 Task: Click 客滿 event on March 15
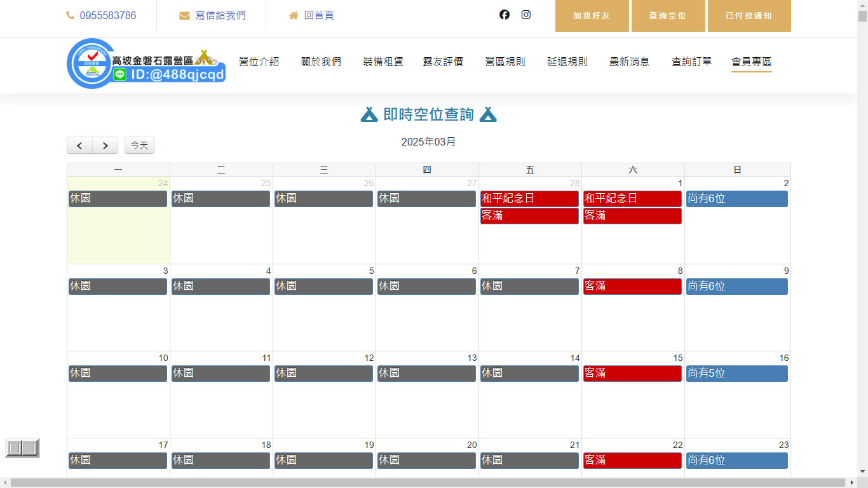[x=633, y=374]
